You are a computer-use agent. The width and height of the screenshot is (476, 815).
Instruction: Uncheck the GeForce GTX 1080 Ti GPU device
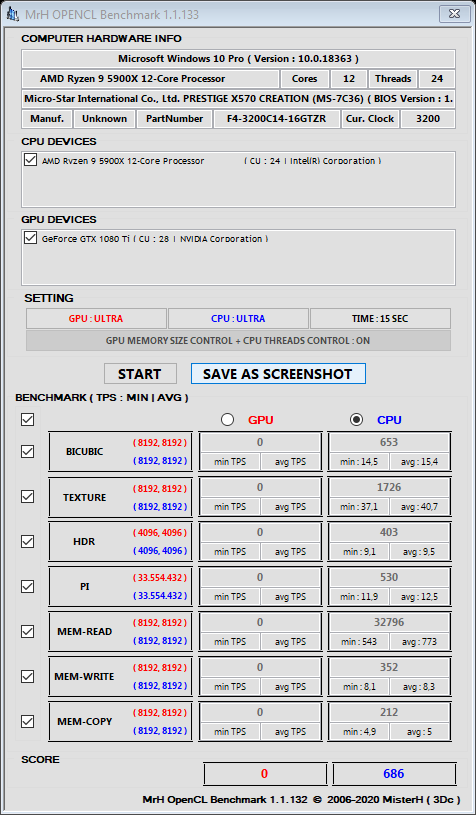pyautogui.click(x=30, y=238)
